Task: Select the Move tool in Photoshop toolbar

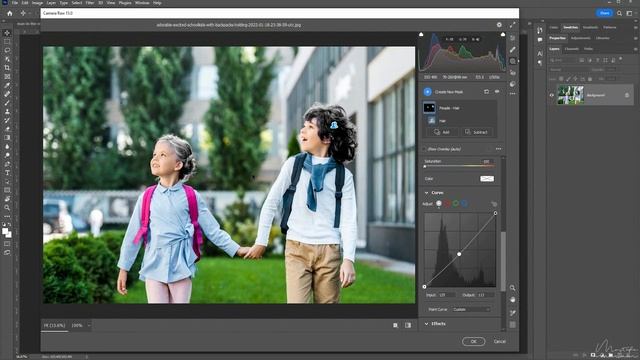Action: [x=7, y=33]
